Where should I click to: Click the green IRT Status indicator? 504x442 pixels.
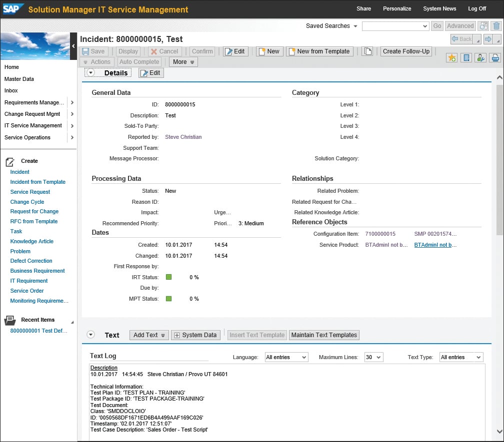point(168,277)
